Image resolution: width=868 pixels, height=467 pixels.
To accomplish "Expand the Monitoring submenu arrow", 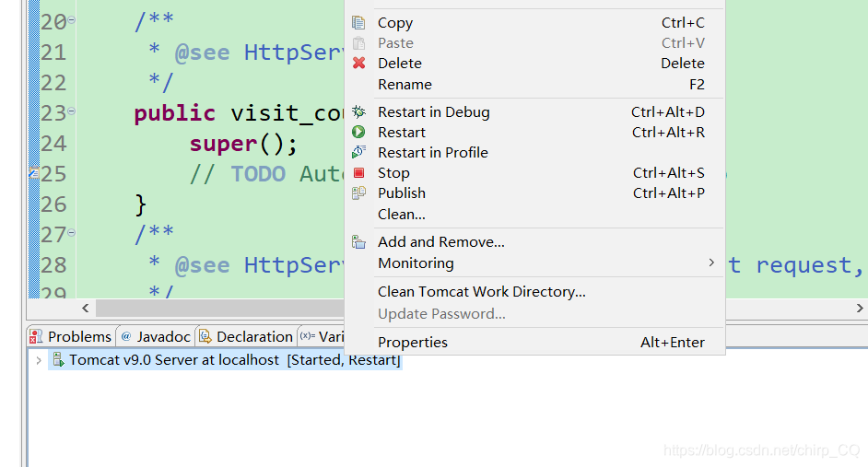I will 711,263.
